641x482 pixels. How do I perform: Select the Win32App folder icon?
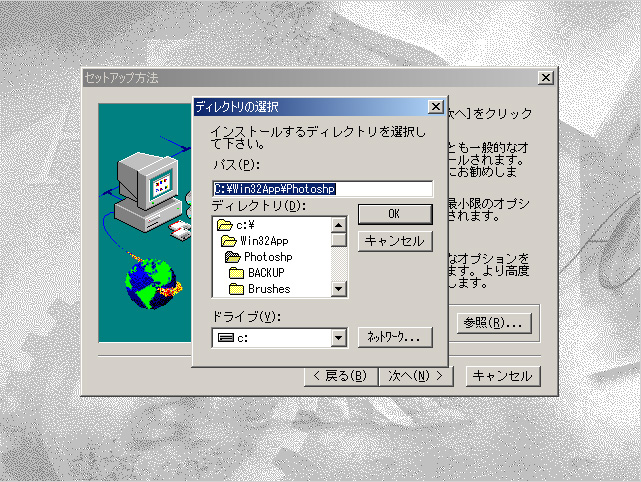[229, 241]
